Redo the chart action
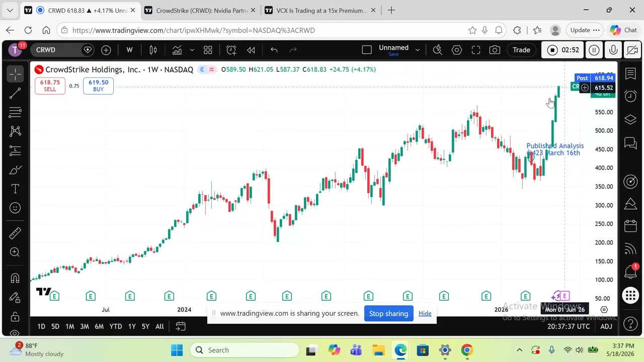Screen dimensions: 644x362 (293, 50)
